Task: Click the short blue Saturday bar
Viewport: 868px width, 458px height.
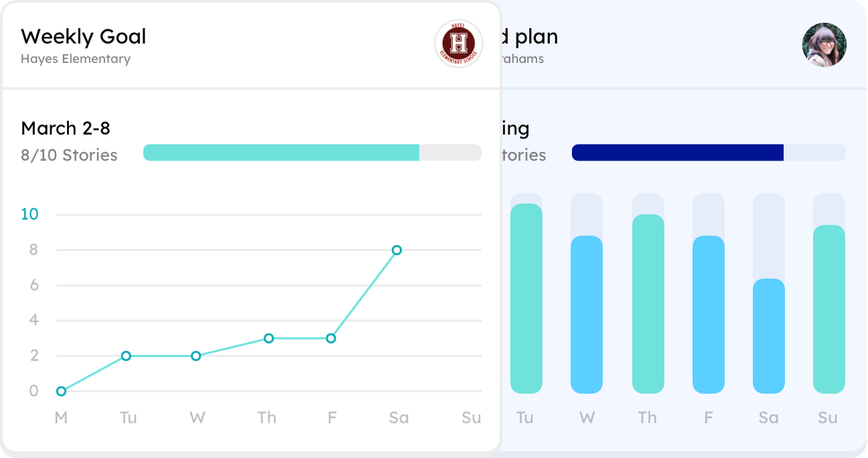Action: point(769,336)
